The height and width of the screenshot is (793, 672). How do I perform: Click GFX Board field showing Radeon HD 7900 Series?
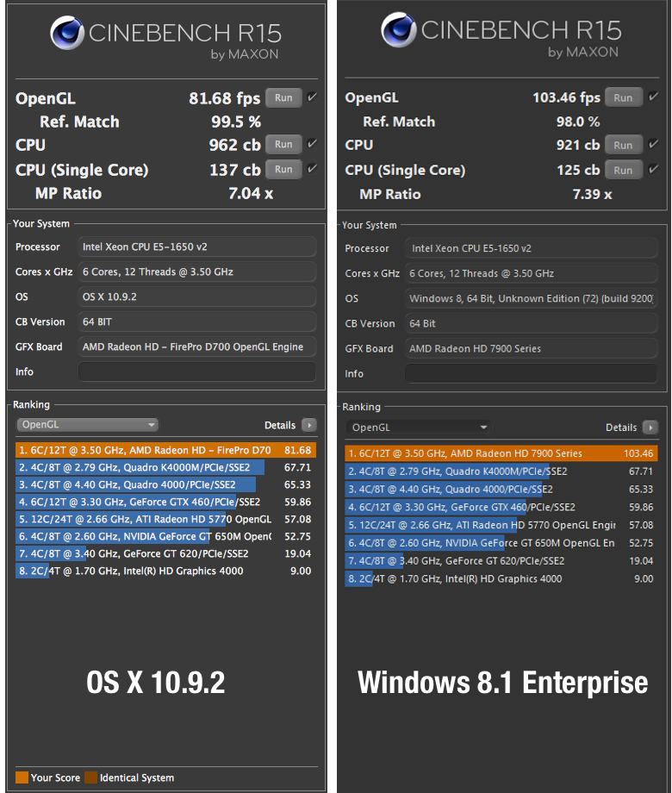pyautogui.click(x=531, y=348)
